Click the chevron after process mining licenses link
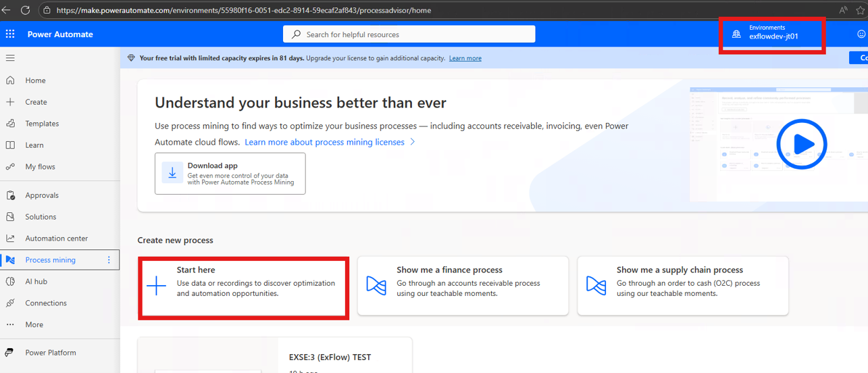This screenshot has height=373, width=868. tap(413, 142)
